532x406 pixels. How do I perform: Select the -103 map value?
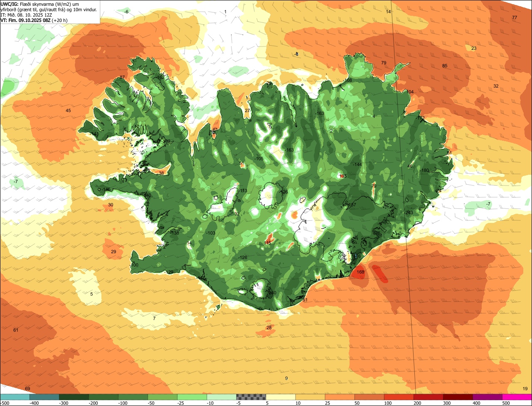point(211,233)
